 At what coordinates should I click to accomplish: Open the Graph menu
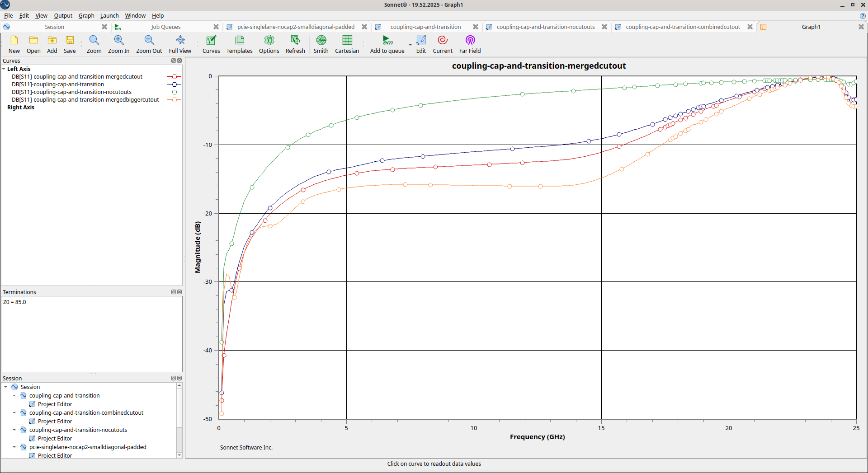[x=86, y=15]
